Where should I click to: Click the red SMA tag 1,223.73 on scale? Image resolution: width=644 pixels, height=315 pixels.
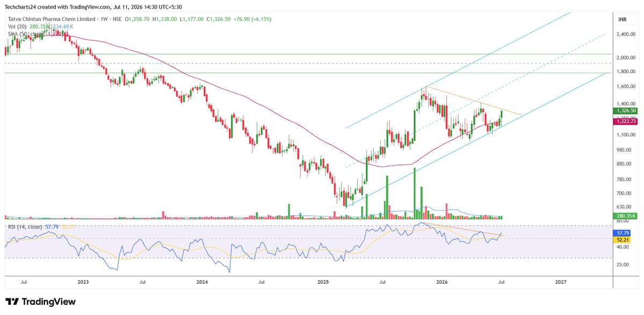point(625,121)
